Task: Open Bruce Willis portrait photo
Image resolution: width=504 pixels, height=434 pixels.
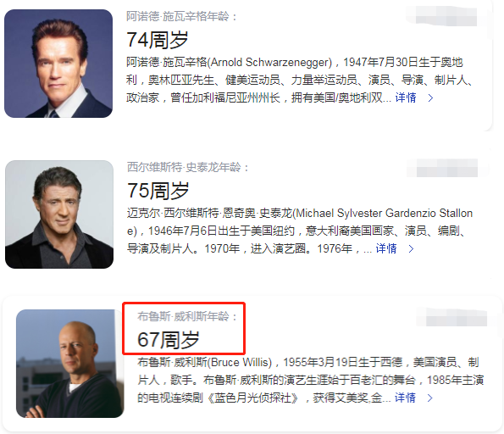Action: [70, 364]
